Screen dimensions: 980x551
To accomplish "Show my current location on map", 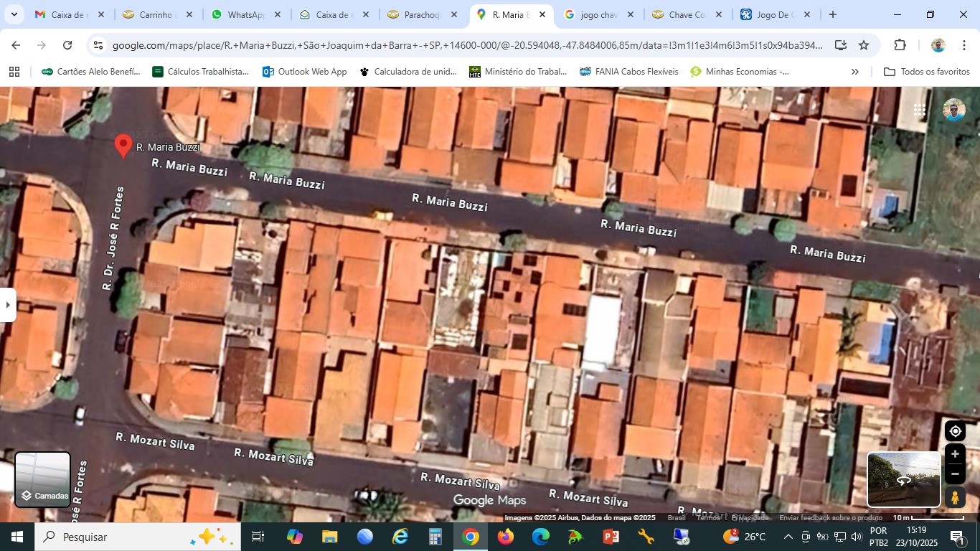I will pyautogui.click(x=955, y=431).
